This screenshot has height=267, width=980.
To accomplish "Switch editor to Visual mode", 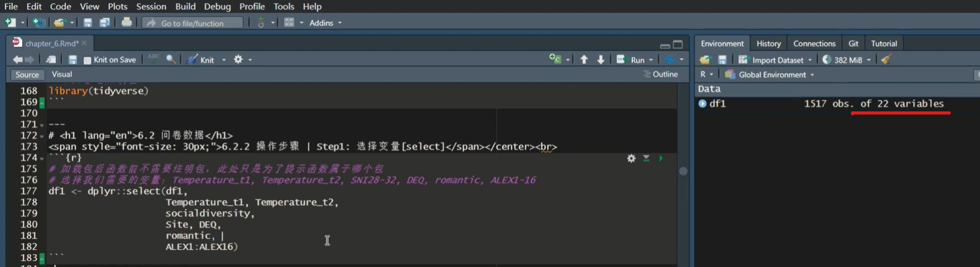I will click(x=62, y=75).
